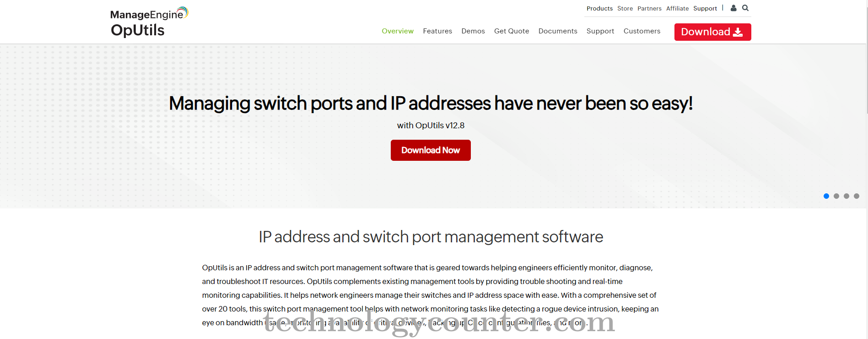Image resolution: width=868 pixels, height=339 pixels.
Task: Open the Products menu
Action: (x=599, y=8)
